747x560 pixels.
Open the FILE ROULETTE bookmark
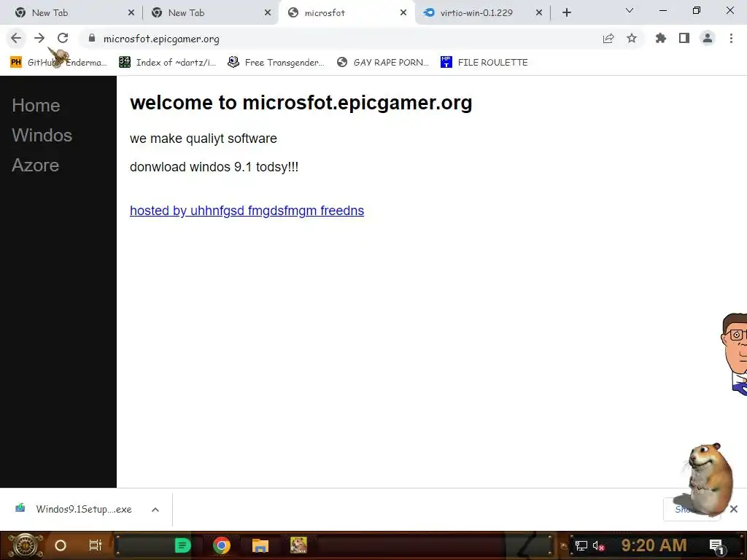point(484,63)
